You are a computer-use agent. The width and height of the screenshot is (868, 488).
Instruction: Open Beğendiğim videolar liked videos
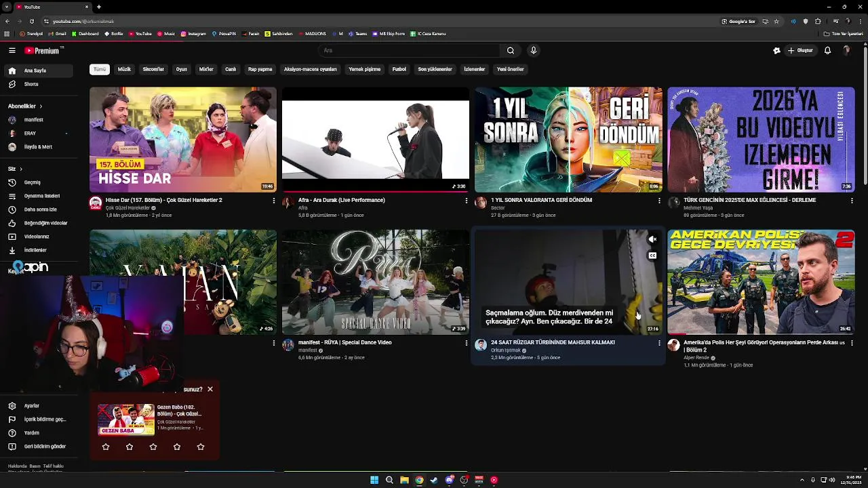click(x=39, y=223)
